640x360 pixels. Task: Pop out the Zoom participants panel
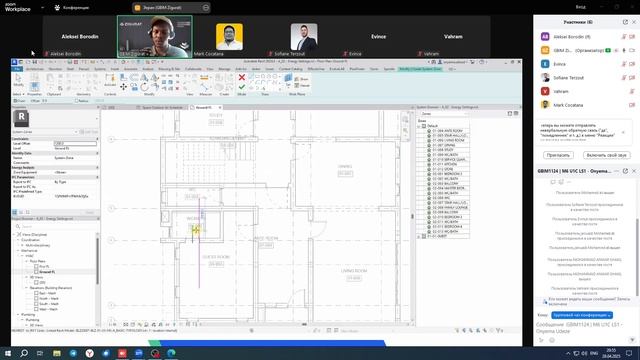point(625,22)
